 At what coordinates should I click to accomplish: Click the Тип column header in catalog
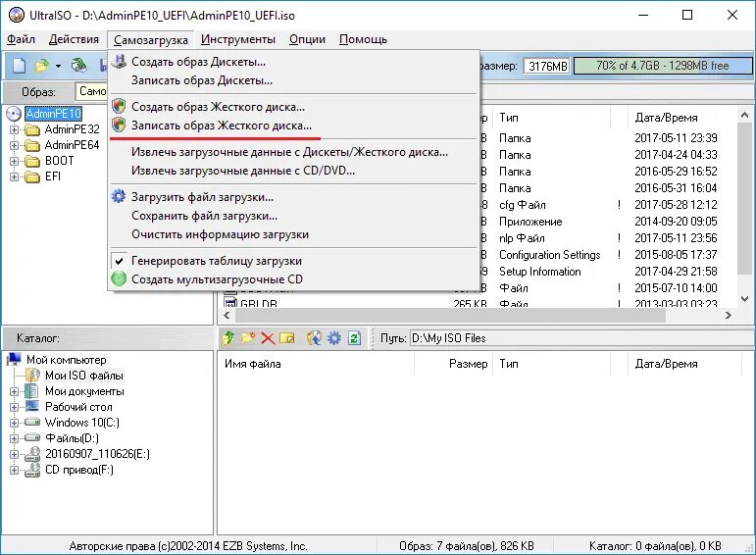coord(552,364)
